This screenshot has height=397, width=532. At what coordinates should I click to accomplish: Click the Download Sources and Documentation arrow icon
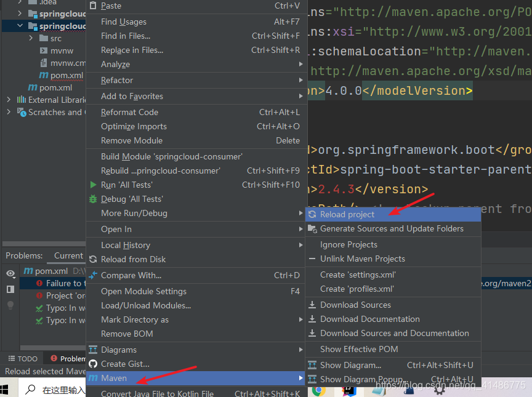pyautogui.click(x=312, y=333)
